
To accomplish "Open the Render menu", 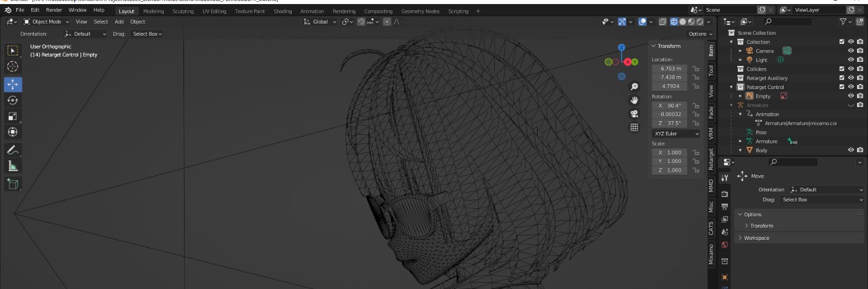I will (54, 10).
